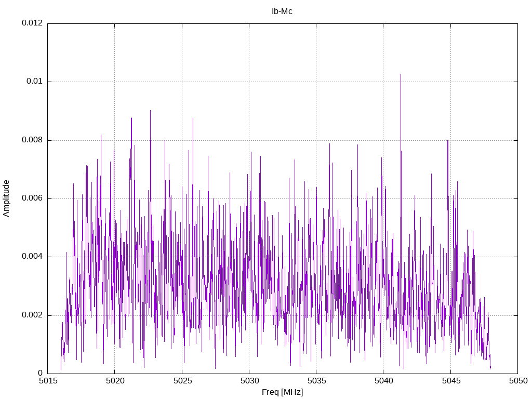Click the 0.002 y-axis tick label
This screenshot has width=532, height=399.
[x=33, y=315]
